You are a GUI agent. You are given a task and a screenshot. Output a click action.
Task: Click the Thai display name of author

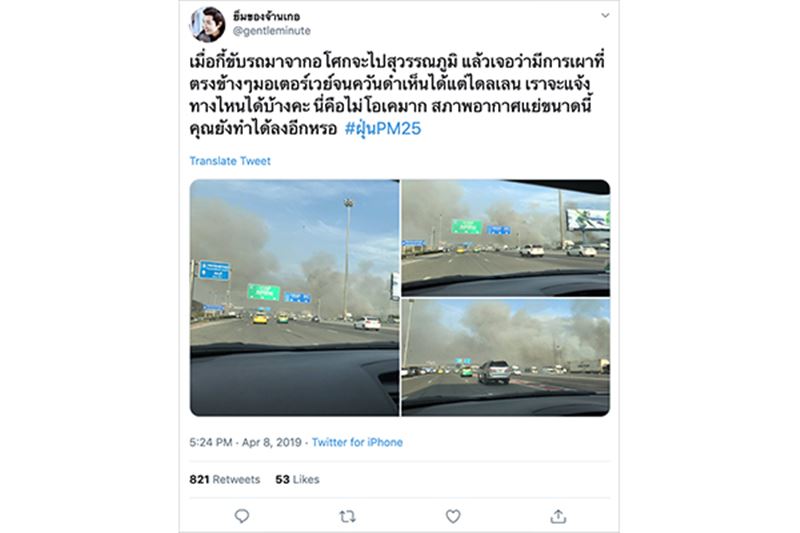pyautogui.click(x=266, y=16)
